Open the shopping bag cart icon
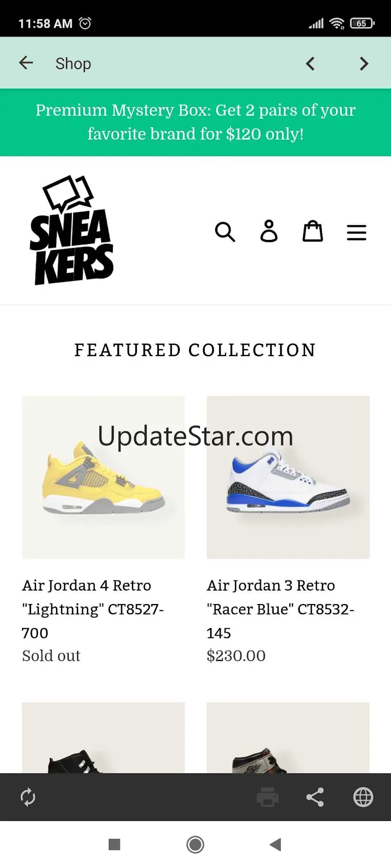Image resolution: width=391 pixels, height=868 pixels. pos(313,231)
